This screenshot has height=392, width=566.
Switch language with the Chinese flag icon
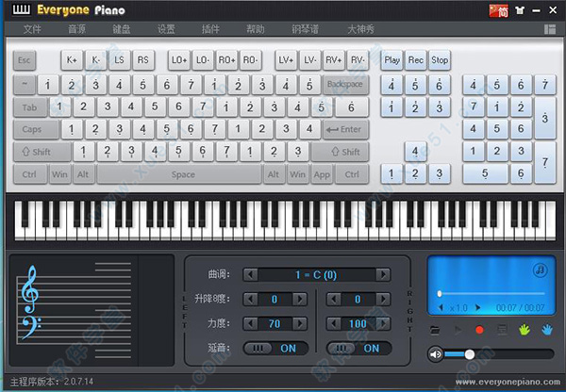pyautogui.click(x=495, y=11)
